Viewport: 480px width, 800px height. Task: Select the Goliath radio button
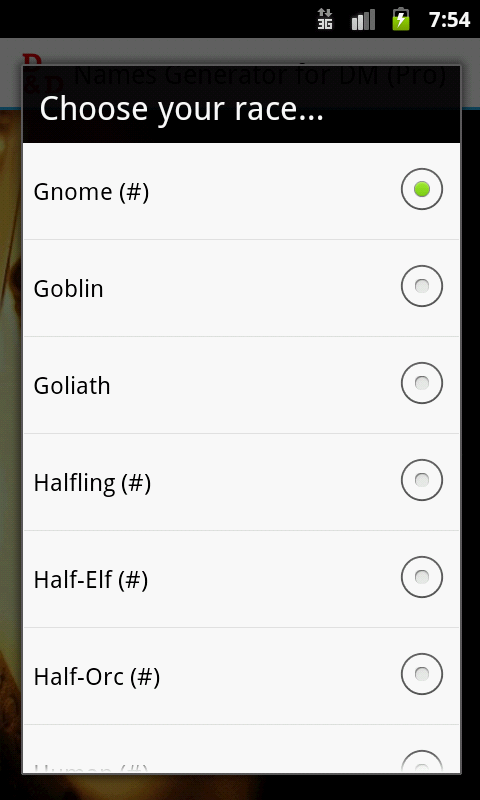[421, 383]
